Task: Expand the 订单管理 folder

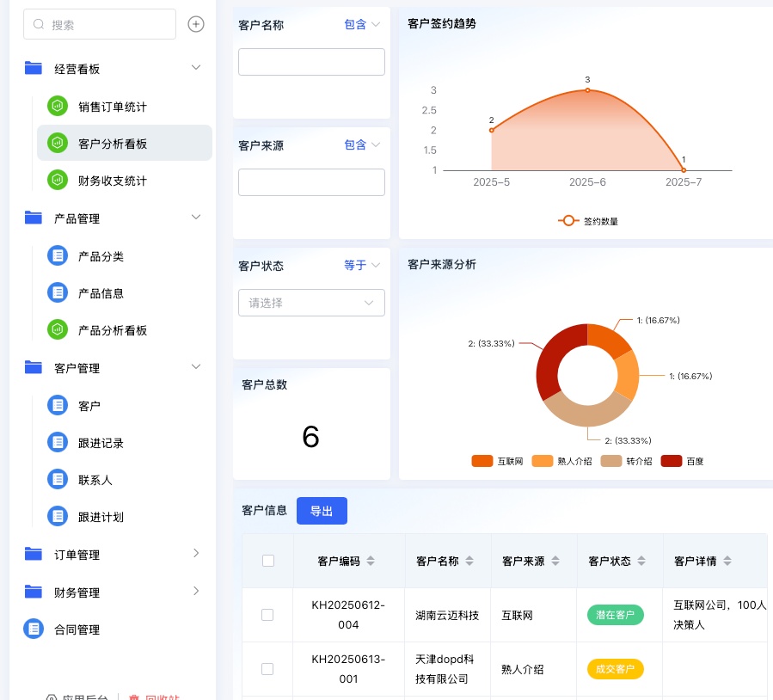Action: click(x=196, y=554)
